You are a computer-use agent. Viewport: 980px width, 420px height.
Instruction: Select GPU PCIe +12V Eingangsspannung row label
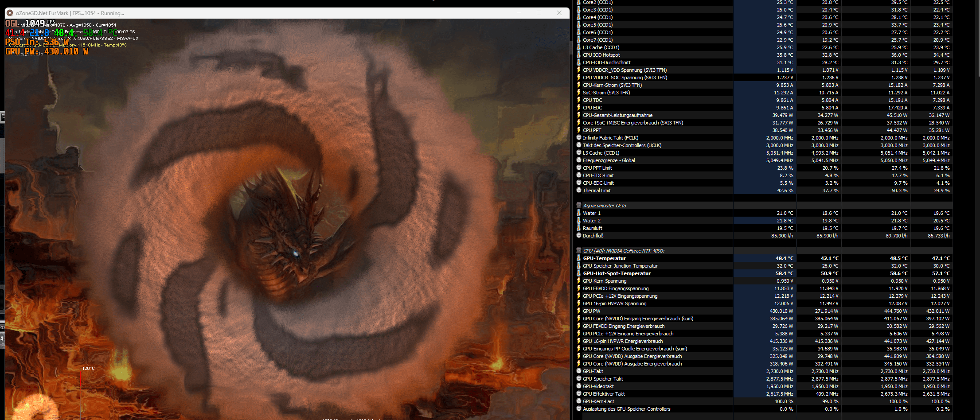pos(620,296)
